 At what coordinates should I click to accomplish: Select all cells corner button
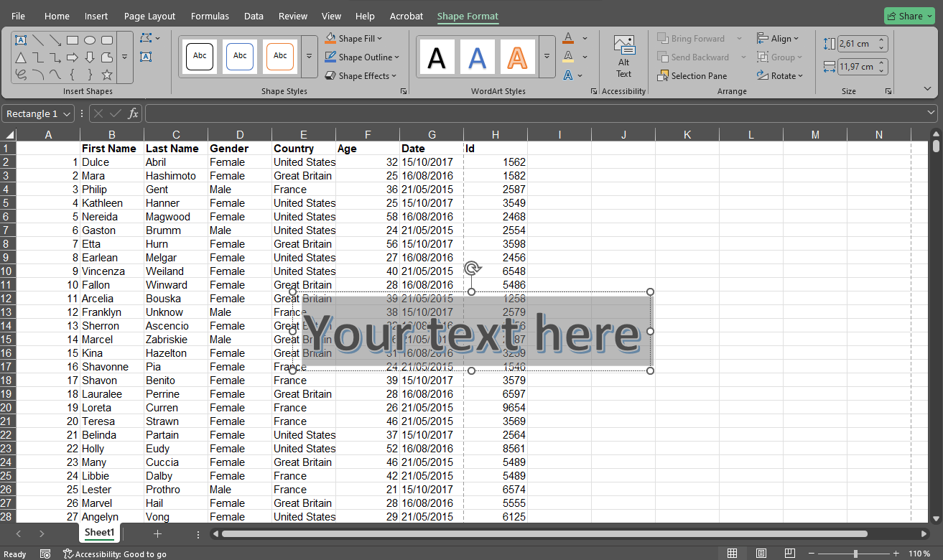coord(9,135)
